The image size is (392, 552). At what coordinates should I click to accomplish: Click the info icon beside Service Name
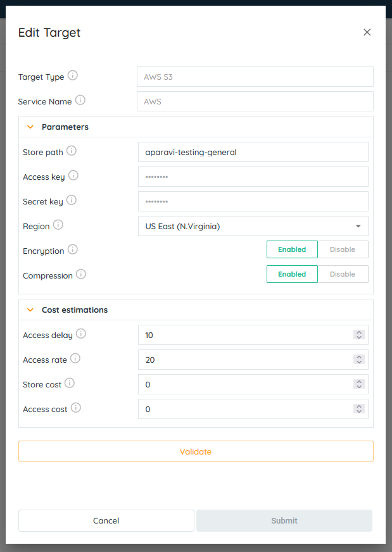click(x=80, y=101)
